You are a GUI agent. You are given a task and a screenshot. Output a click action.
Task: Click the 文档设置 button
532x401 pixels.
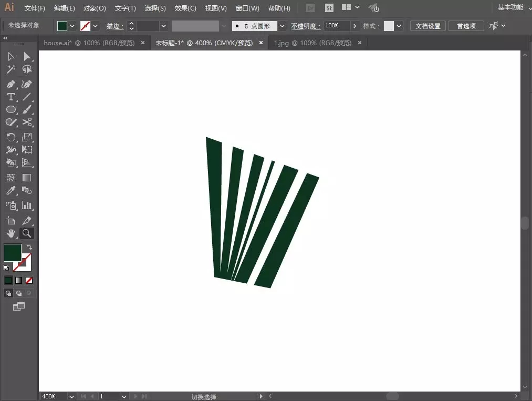[x=428, y=26]
